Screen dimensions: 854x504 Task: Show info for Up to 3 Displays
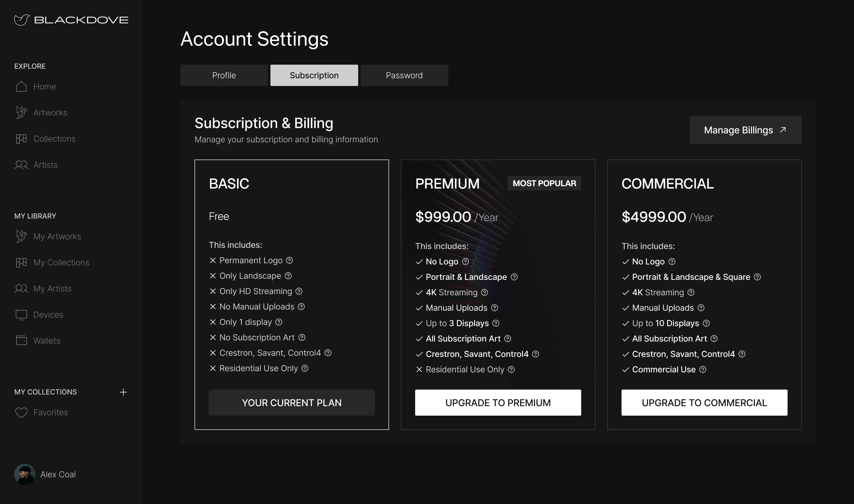[x=496, y=323]
